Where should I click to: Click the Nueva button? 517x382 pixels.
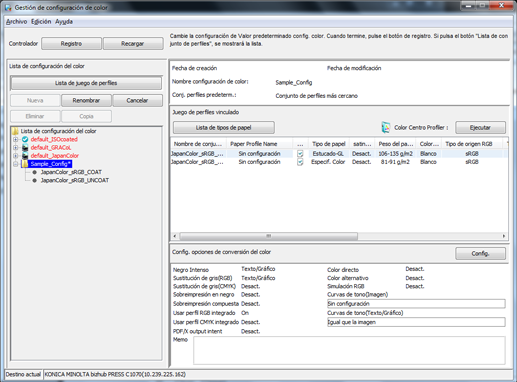(35, 100)
